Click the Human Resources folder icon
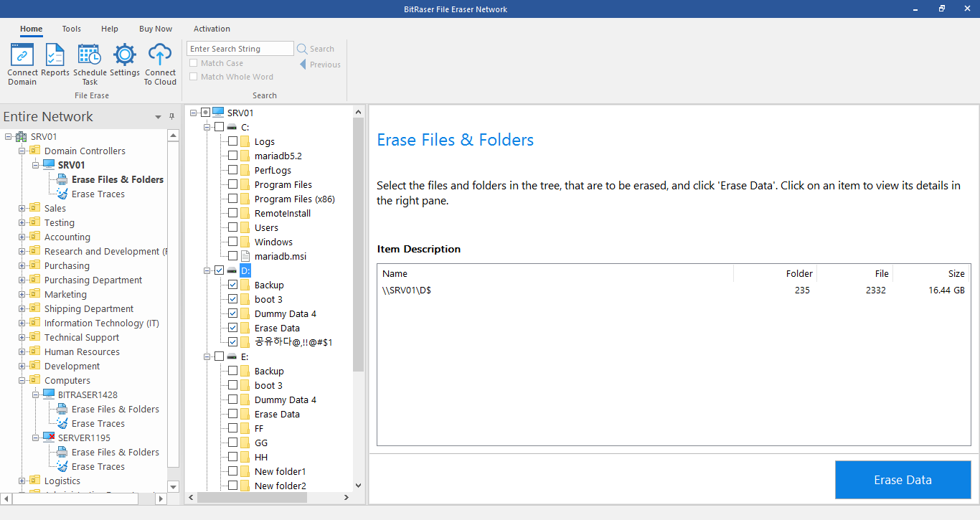Image resolution: width=980 pixels, height=520 pixels. [x=35, y=351]
